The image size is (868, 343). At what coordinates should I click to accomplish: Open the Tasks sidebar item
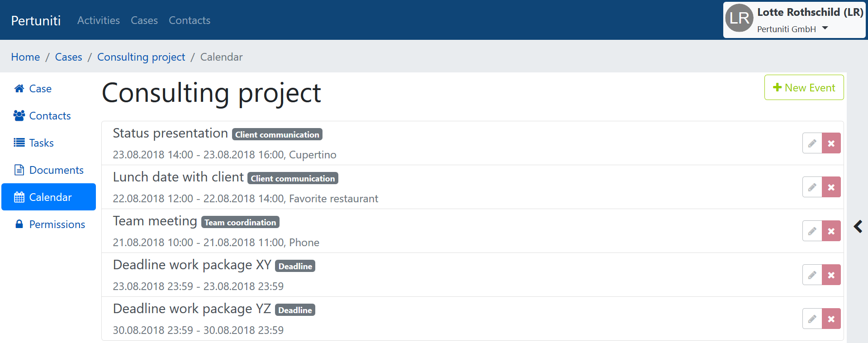point(41,143)
